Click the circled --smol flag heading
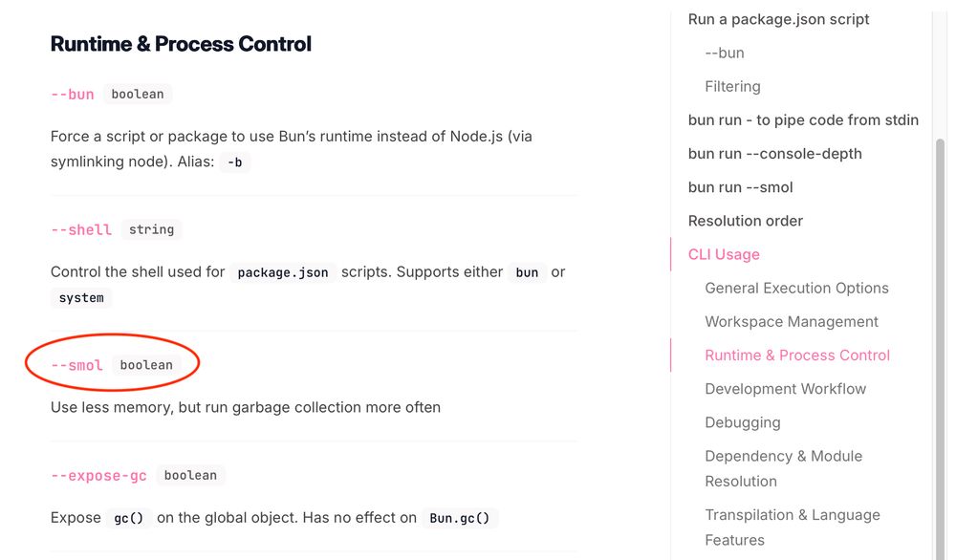The image size is (956, 560). 76,364
